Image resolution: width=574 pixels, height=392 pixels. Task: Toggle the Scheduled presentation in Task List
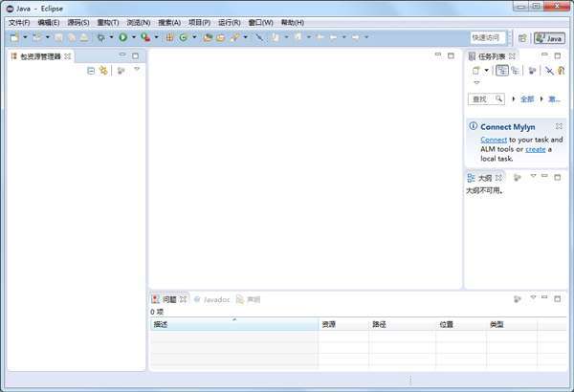pyautogui.click(x=515, y=71)
